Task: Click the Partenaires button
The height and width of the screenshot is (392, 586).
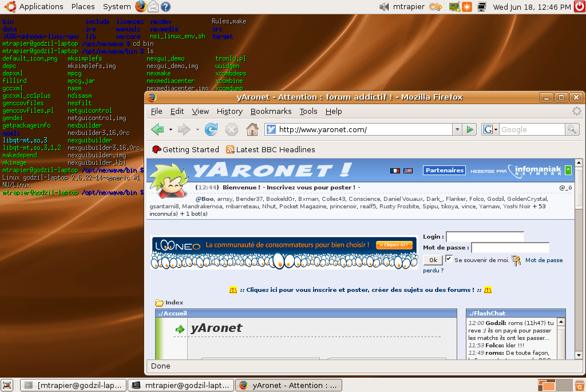Action: (444, 171)
